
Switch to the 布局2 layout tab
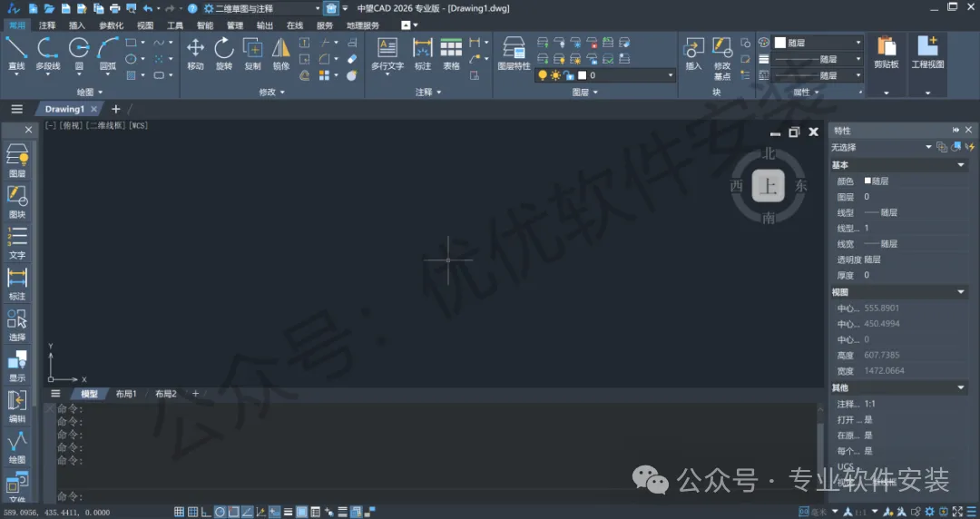click(166, 394)
